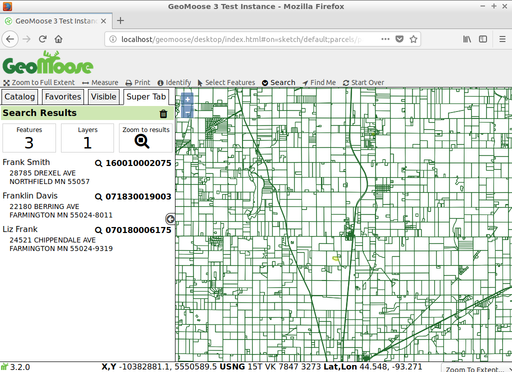
Task: Open the Firefox Library icon
Action: [x=467, y=39]
